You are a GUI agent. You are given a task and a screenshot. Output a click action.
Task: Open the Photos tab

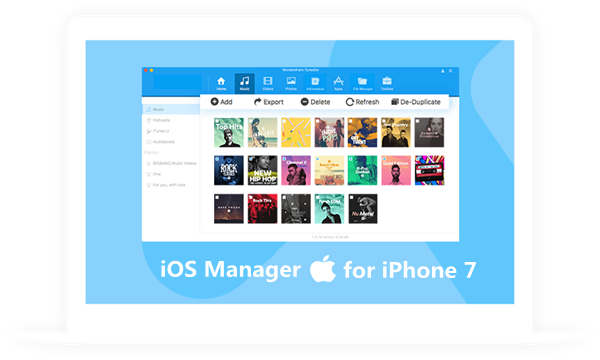pos(291,83)
